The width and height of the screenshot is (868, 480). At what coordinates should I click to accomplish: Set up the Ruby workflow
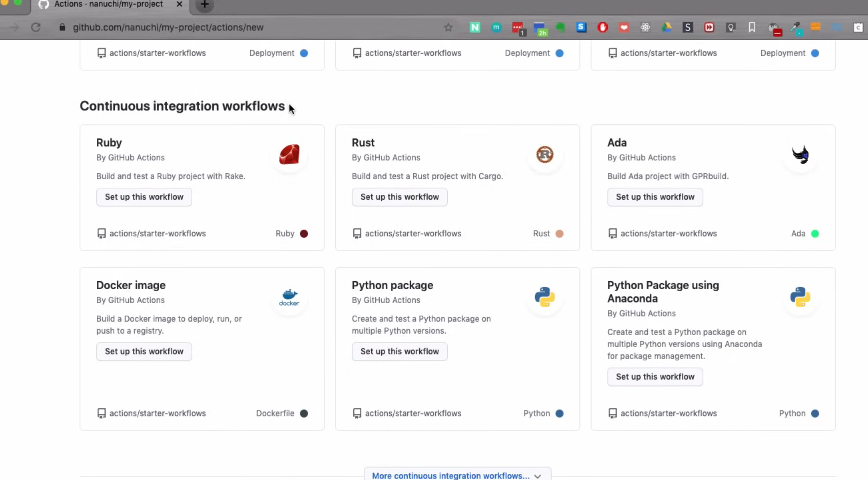(144, 197)
